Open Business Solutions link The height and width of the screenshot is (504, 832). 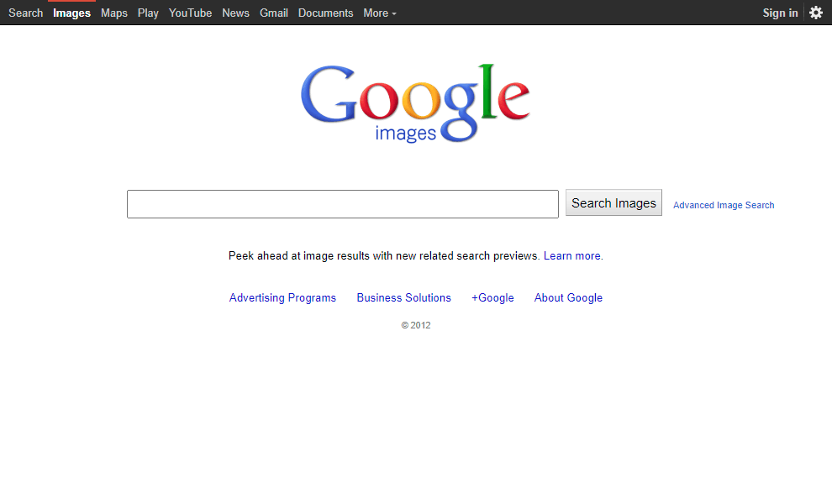point(403,297)
